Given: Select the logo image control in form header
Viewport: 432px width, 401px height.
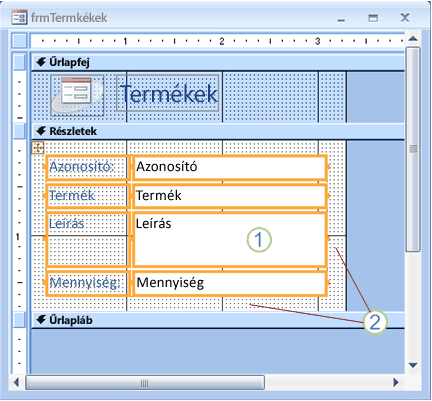Looking at the screenshot, I should point(77,95).
